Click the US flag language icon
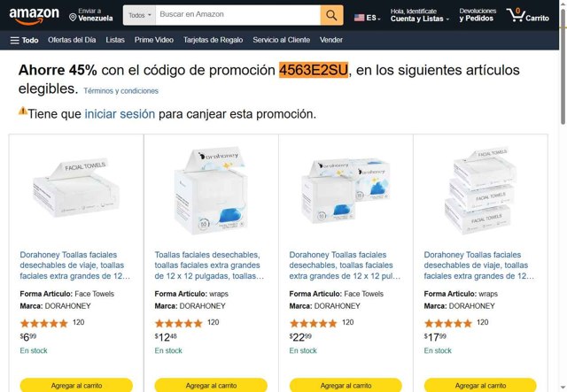This screenshot has width=567, height=392. 359,18
